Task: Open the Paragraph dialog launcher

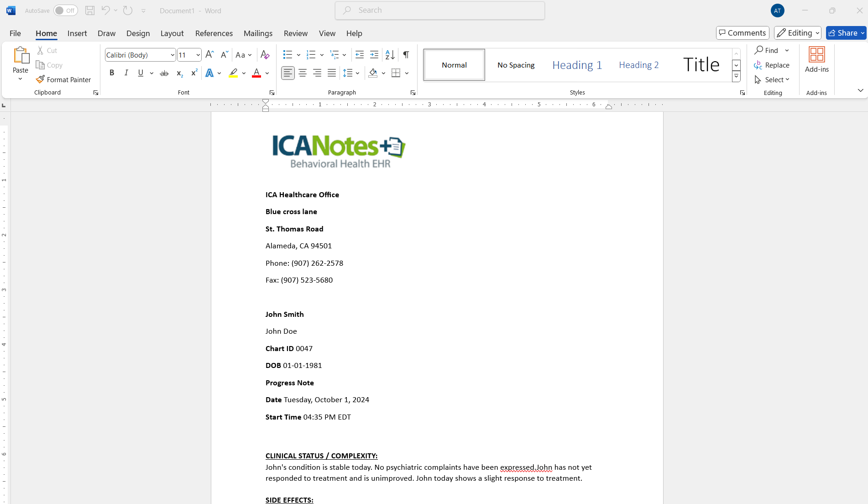Action: click(413, 93)
